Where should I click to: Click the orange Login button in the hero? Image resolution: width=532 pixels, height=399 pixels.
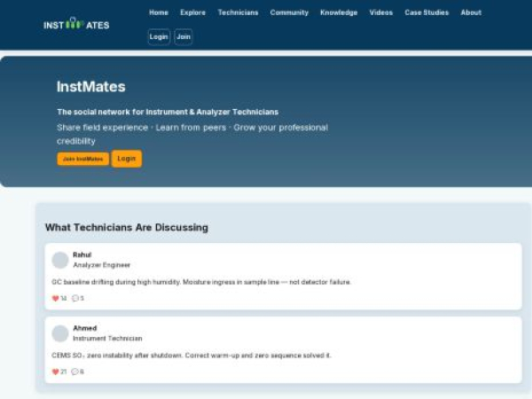click(127, 159)
